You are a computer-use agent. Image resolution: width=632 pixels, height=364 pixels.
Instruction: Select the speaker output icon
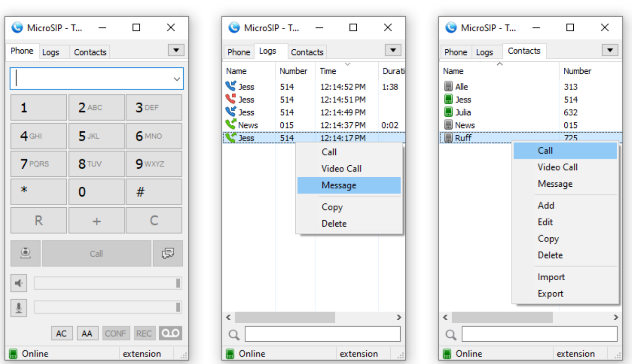click(18, 283)
